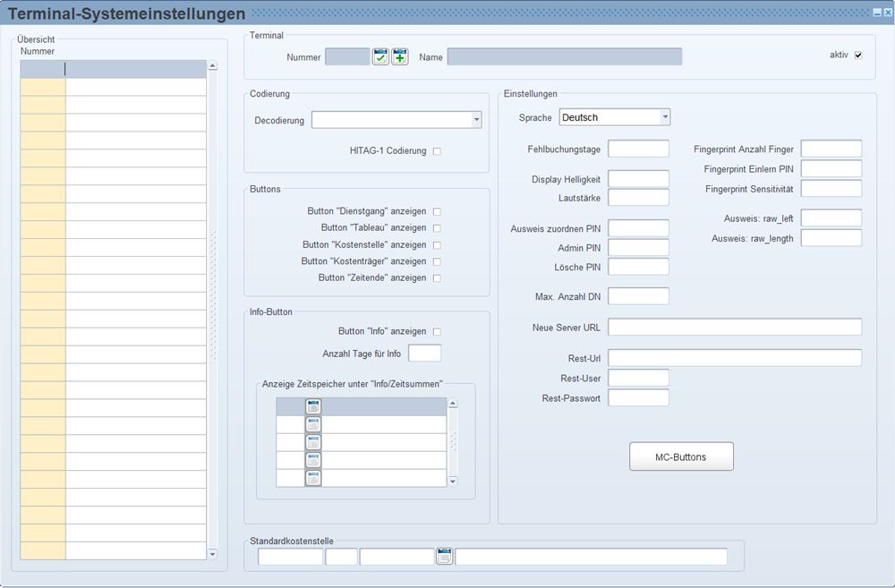The width and height of the screenshot is (895, 588).
Task: Click the Terminal Nummer input field
Action: pyautogui.click(x=347, y=56)
